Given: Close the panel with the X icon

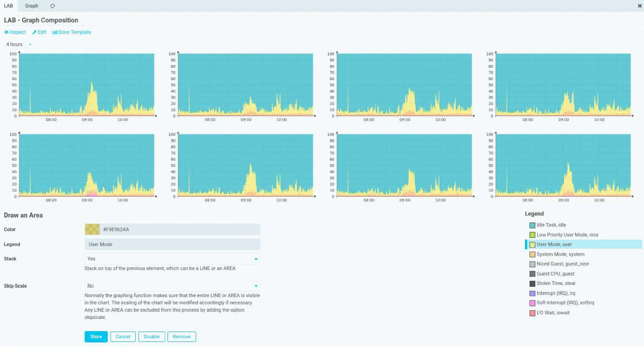Looking at the screenshot, I should coord(640,6).
